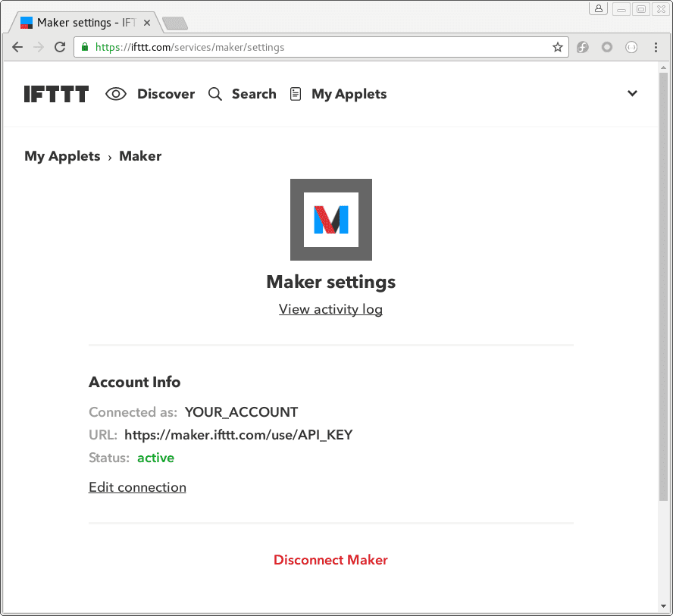Screen dimensions: 673x616
Task: Expand the account dropdown chevron
Action: [x=632, y=93]
